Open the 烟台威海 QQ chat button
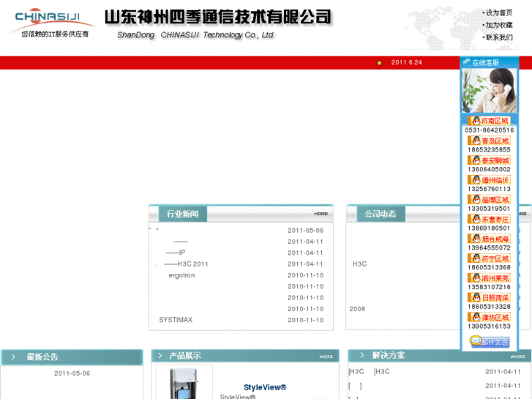 pos(489,239)
